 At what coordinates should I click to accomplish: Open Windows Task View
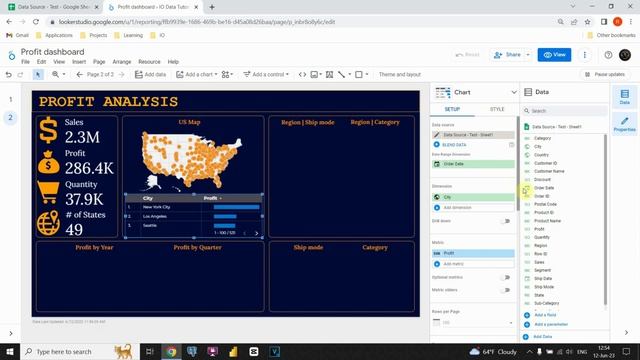[x=149, y=351]
